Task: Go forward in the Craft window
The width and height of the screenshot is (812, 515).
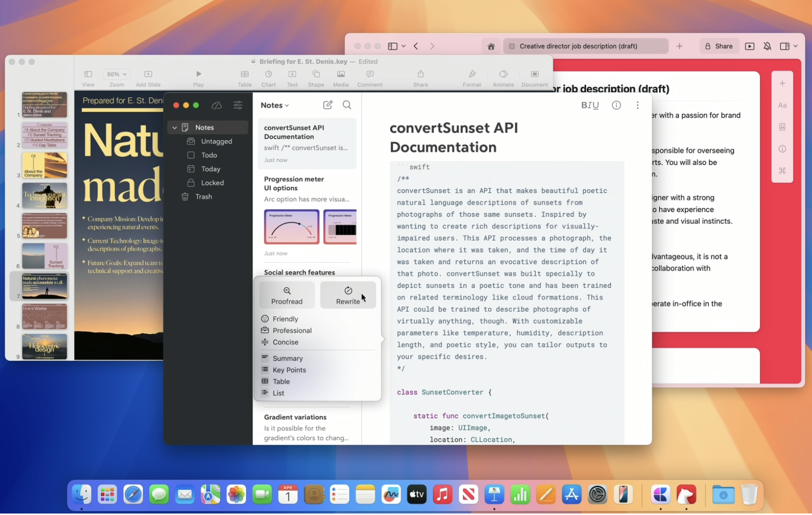Action: coord(432,46)
